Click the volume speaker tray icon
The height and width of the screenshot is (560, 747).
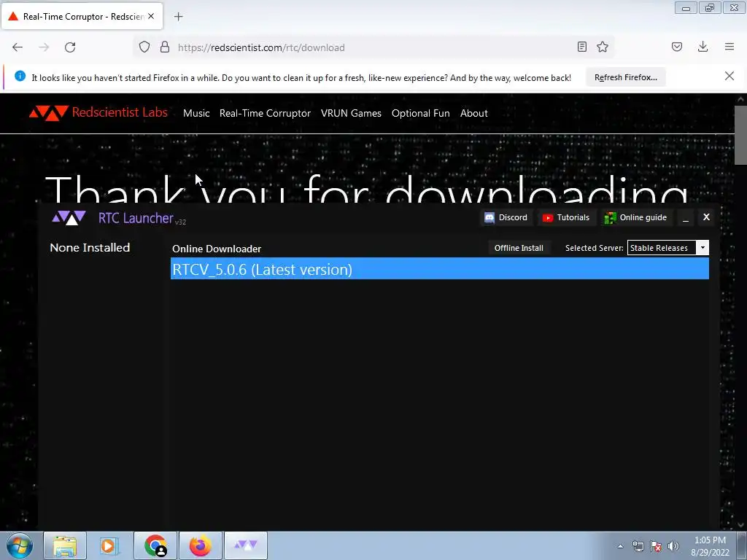click(x=673, y=546)
